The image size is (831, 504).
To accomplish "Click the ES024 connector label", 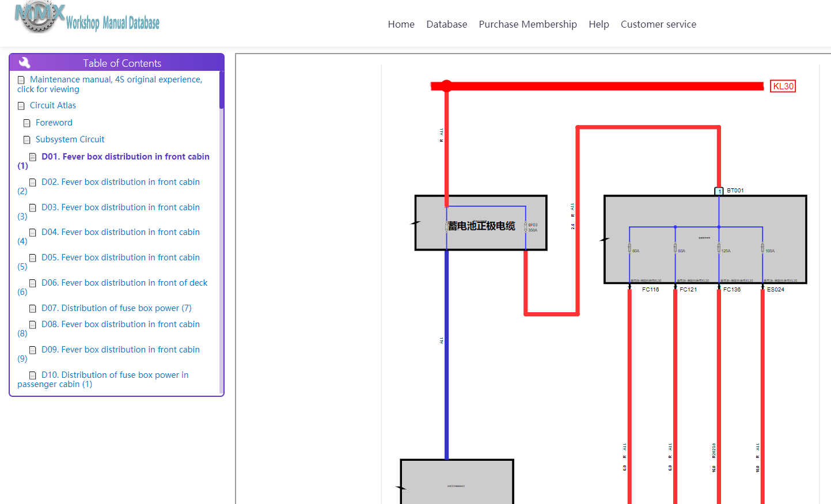I will click(x=776, y=290).
